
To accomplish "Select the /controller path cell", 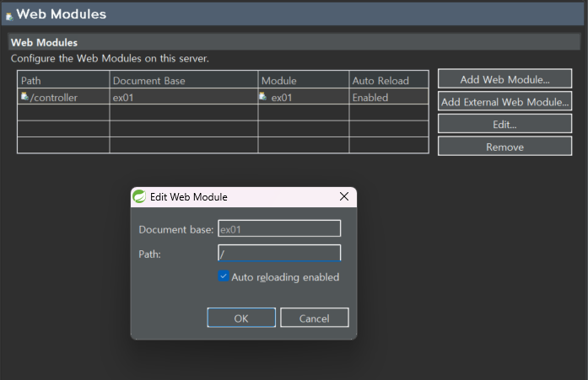I will [x=63, y=97].
